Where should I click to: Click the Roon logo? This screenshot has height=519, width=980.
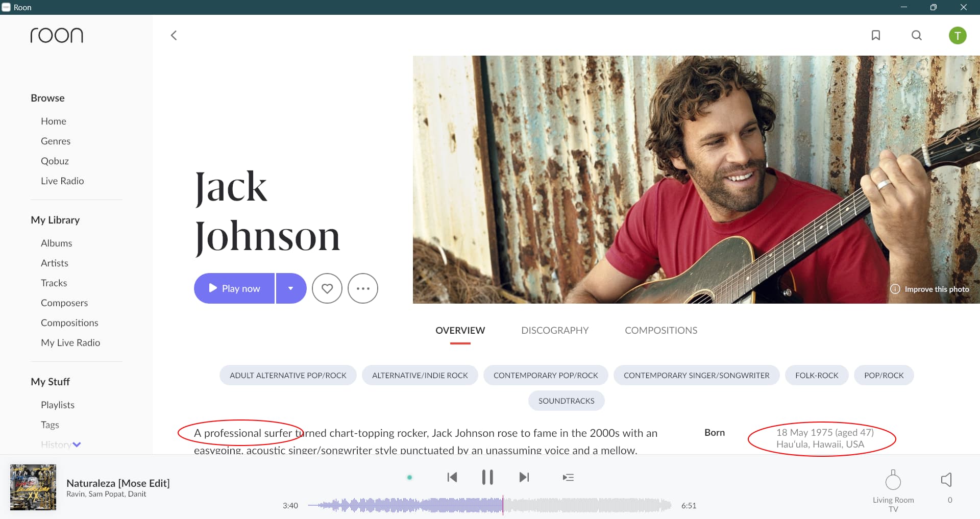(x=57, y=35)
